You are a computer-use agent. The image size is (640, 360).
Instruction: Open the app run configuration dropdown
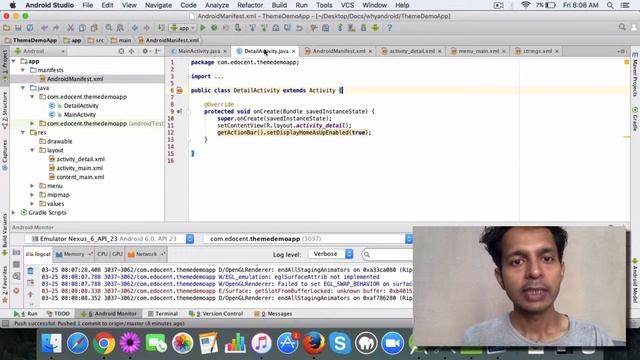click(x=183, y=28)
